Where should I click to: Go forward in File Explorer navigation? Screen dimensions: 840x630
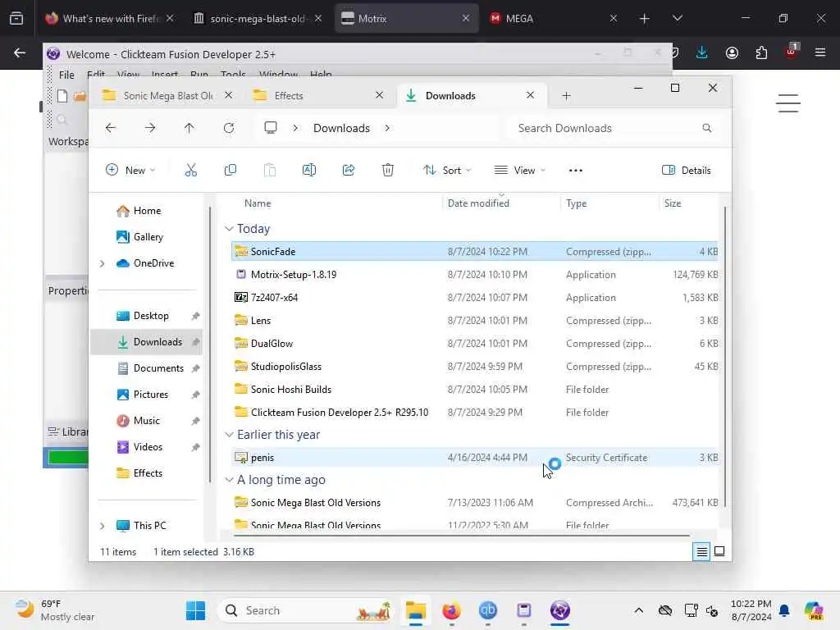(150, 128)
